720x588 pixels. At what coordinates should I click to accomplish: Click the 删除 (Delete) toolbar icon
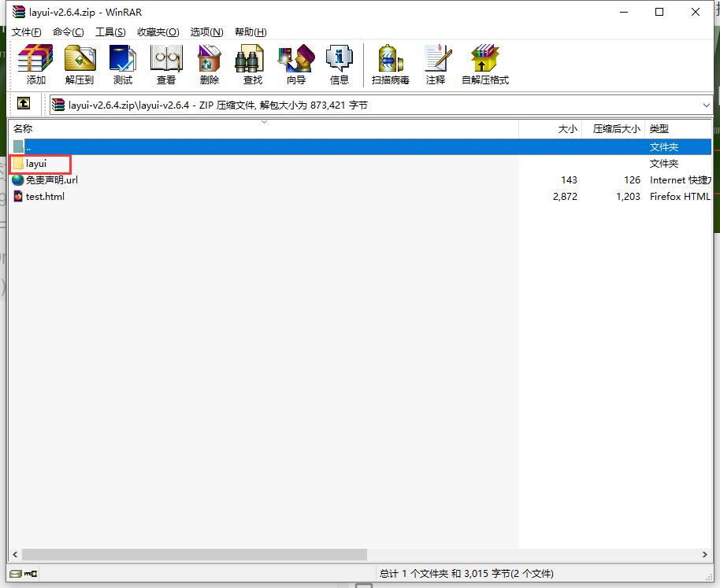(x=209, y=64)
